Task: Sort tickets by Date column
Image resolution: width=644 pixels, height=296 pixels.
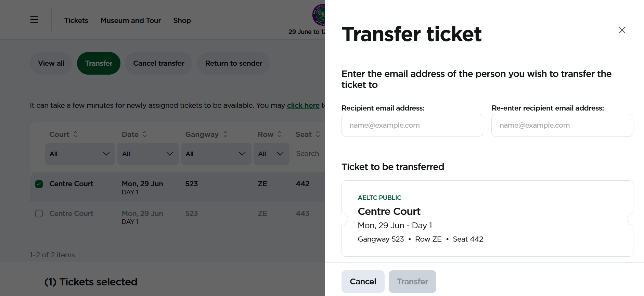Action: 134,134
